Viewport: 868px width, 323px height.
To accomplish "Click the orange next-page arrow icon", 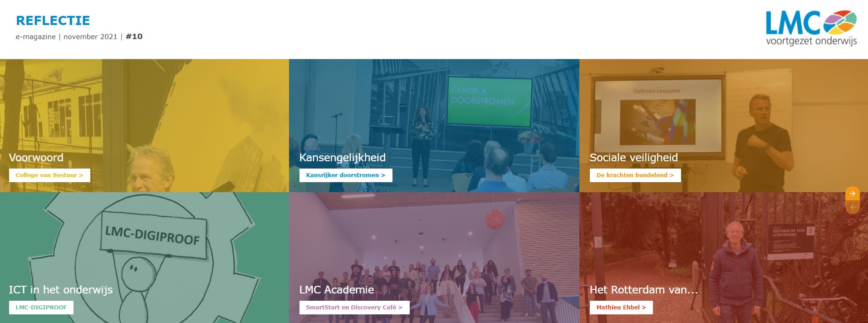I will pyautogui.click(x=852, y=194).
